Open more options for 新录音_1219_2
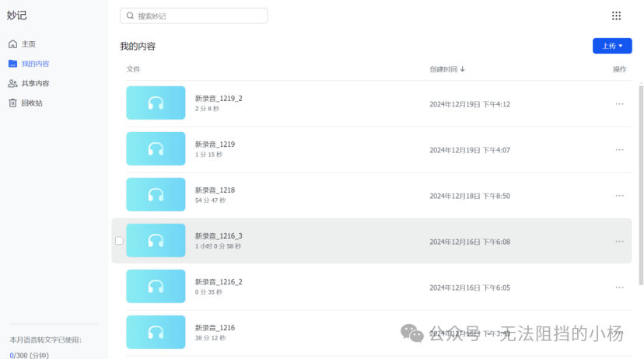The image size is (644, 359). pos(619,104)
